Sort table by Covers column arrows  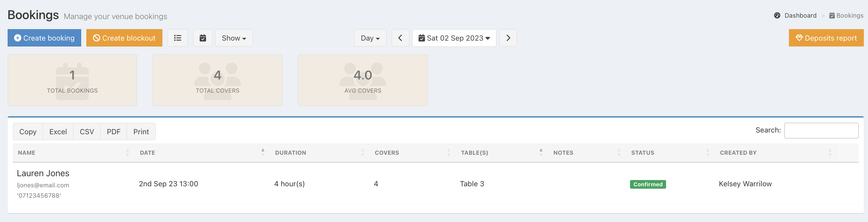(x=449, y=153)
